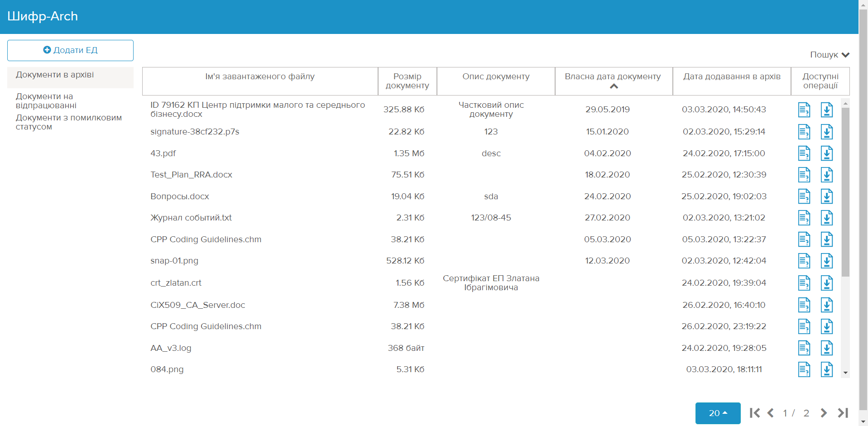Open the 20 rows-per-page dropdown

coord(718,413)
